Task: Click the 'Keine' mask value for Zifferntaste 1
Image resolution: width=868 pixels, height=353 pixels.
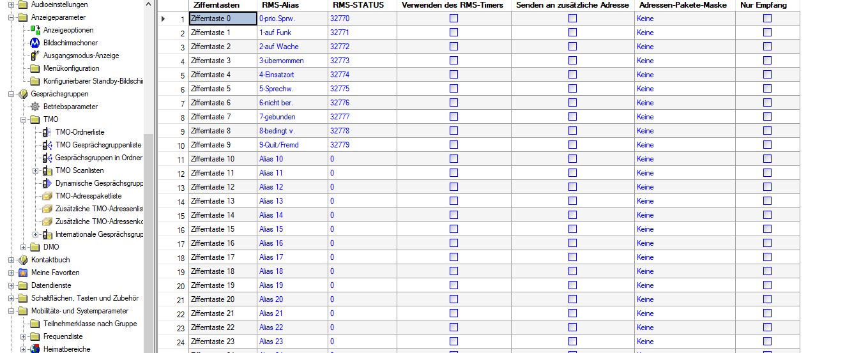Action: click(x=645, y=33)
